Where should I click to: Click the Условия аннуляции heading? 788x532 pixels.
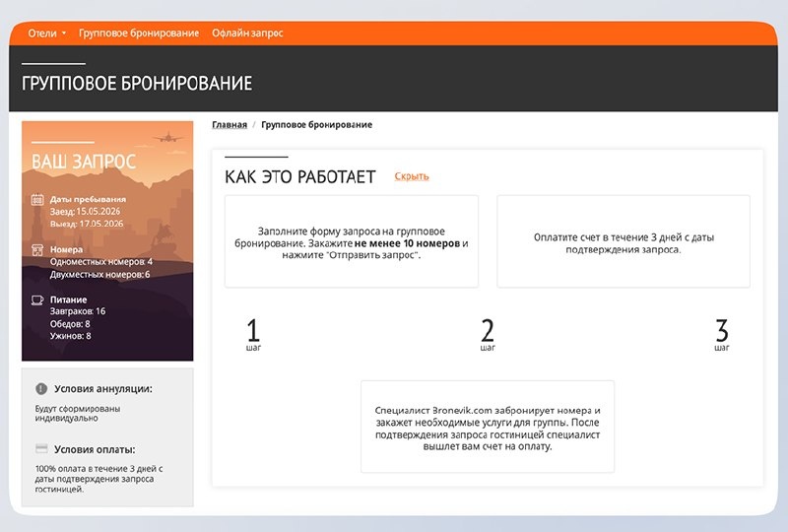coord(103,389)
